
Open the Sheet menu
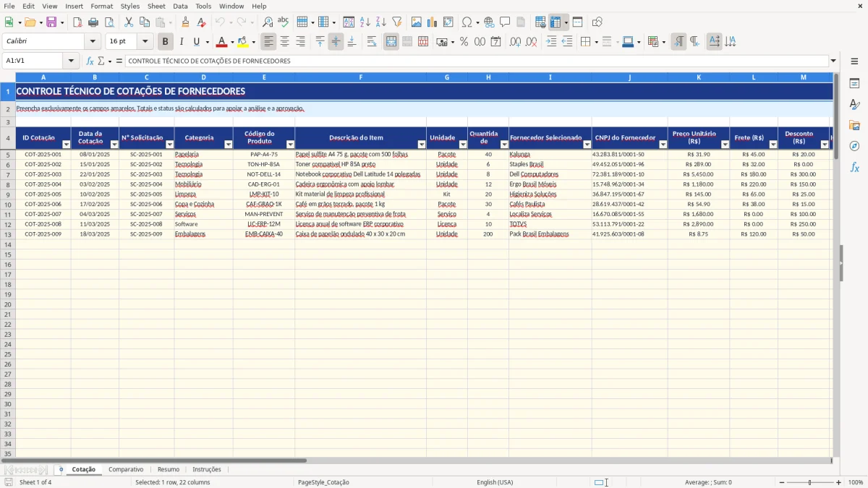[x=156, y=6]
